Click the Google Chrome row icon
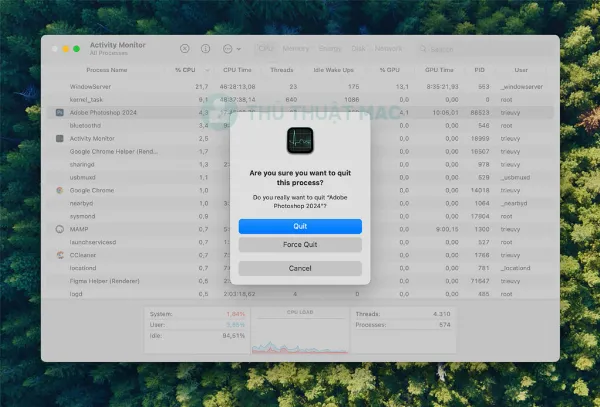This screenshot has width=600, height=407. pos(60,190)
